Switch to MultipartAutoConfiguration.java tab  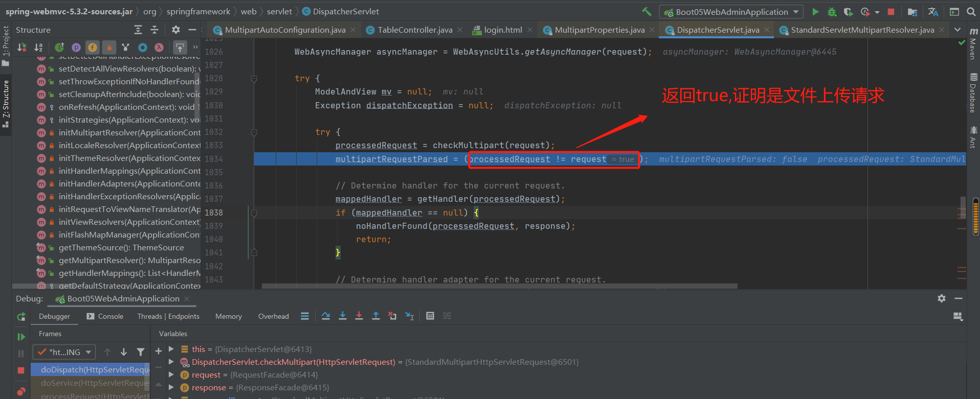tap(285, 30)
